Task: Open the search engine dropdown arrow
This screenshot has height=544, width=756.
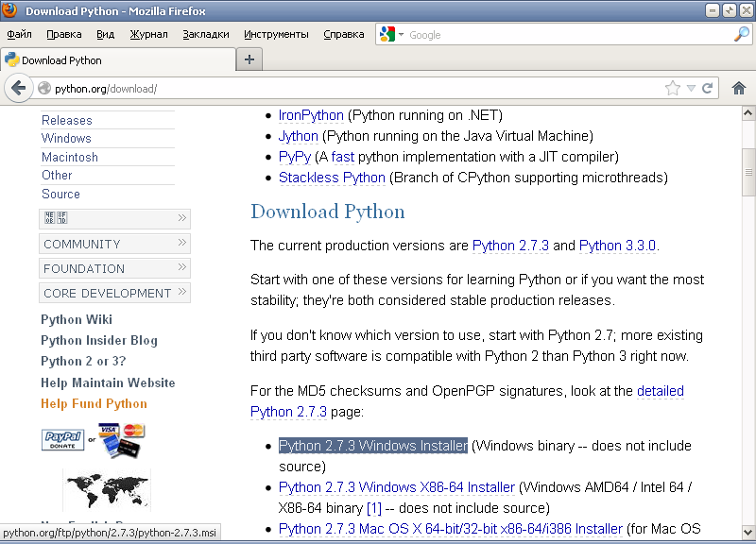Action: 401,34
